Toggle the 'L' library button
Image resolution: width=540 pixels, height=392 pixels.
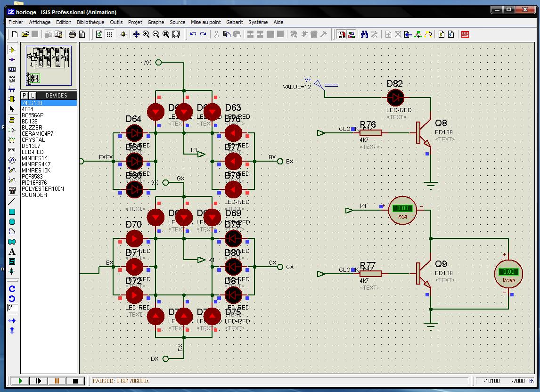point(33,96)
